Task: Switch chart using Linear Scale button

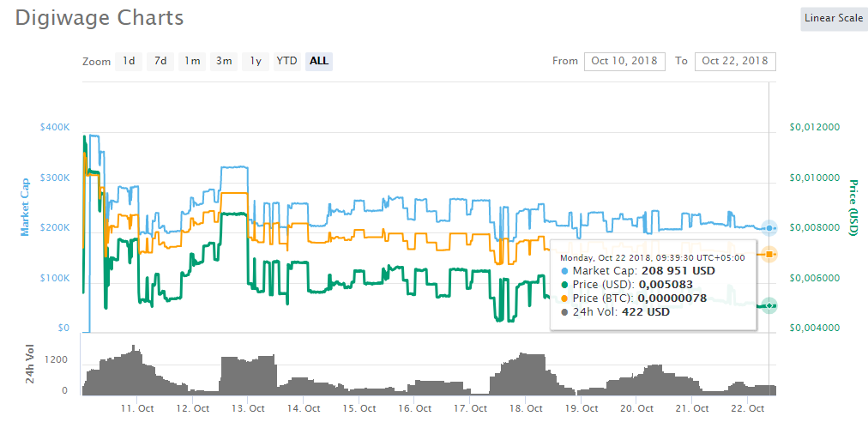Action: [x=834, y=18]
